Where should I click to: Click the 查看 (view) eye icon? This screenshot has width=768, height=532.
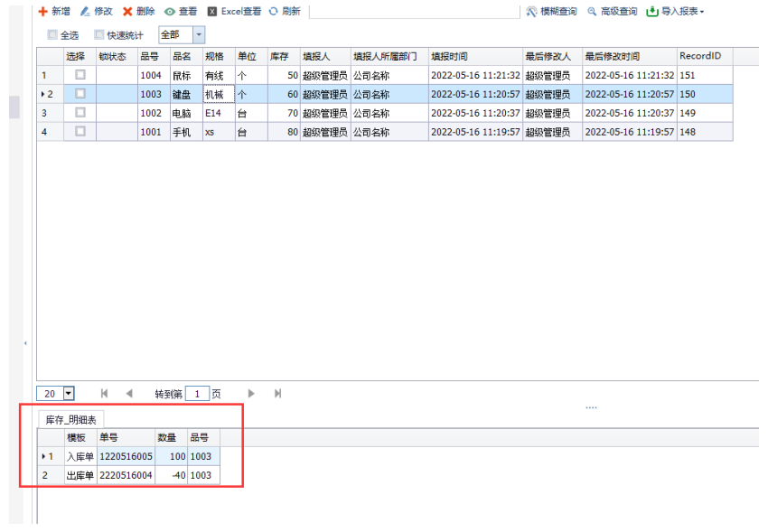[x=169, y=12]
